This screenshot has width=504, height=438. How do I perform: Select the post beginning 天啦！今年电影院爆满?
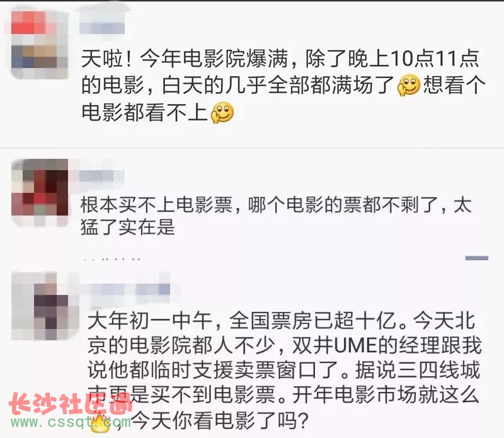pyautogui.click(x=283, y=86)
